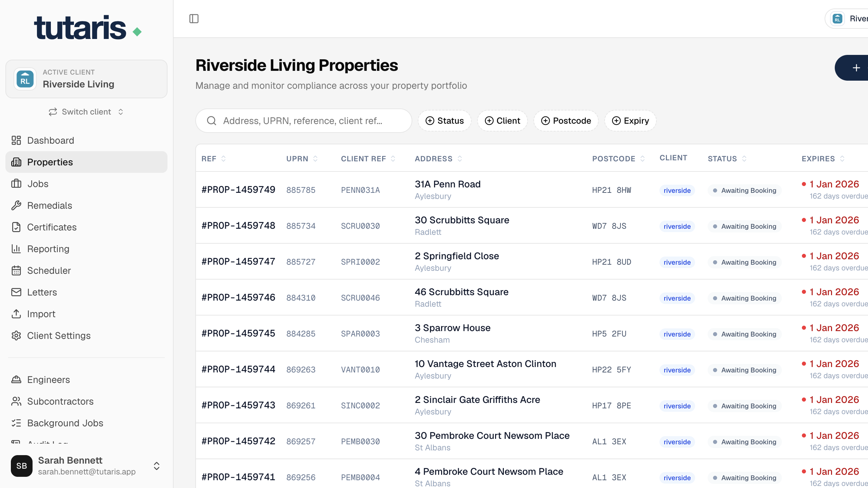
Task: Click #PROP-1459741 reference
Action: [238, 477]
